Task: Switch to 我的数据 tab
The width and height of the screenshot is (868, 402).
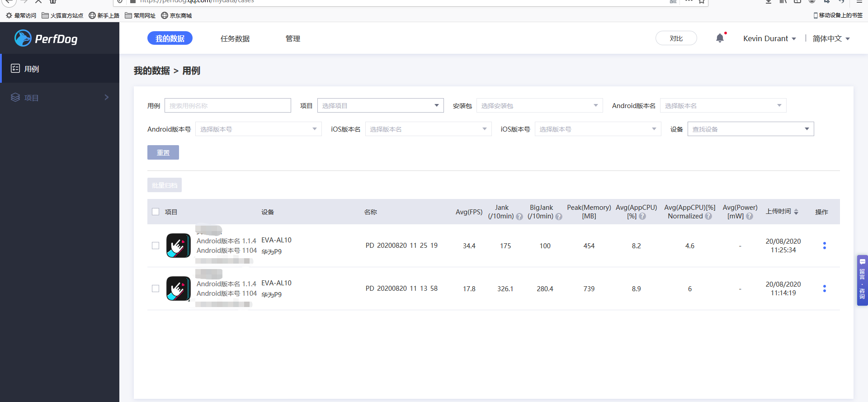Action: coord(170,38)
